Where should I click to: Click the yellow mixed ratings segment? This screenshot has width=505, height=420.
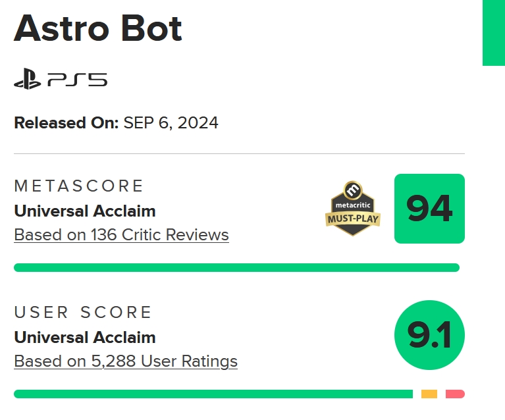pos(429,394)
